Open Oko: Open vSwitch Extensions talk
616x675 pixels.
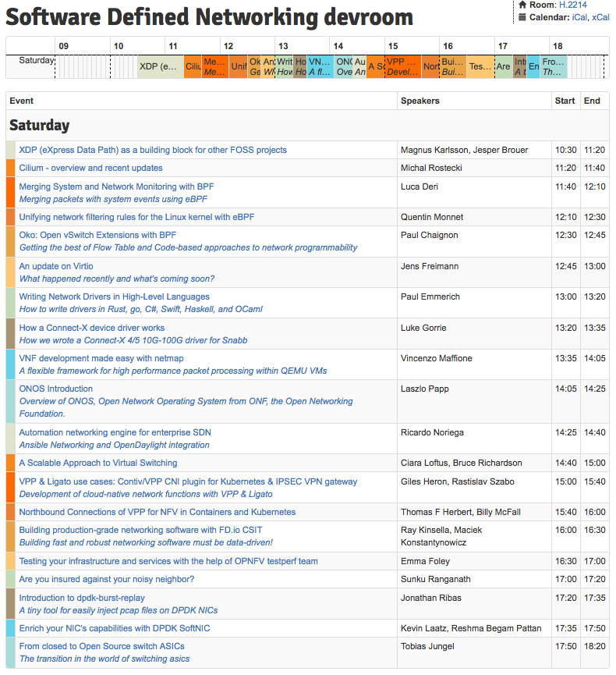click(97, 235)
